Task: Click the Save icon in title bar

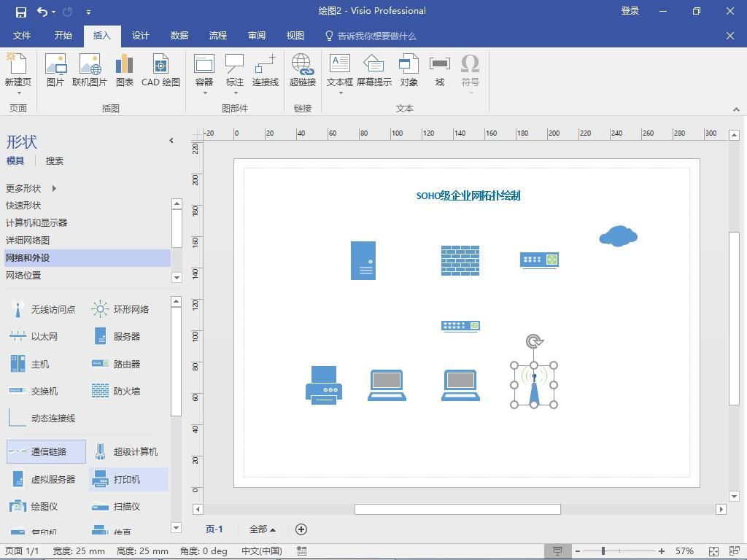Action: tap(21, 12)
